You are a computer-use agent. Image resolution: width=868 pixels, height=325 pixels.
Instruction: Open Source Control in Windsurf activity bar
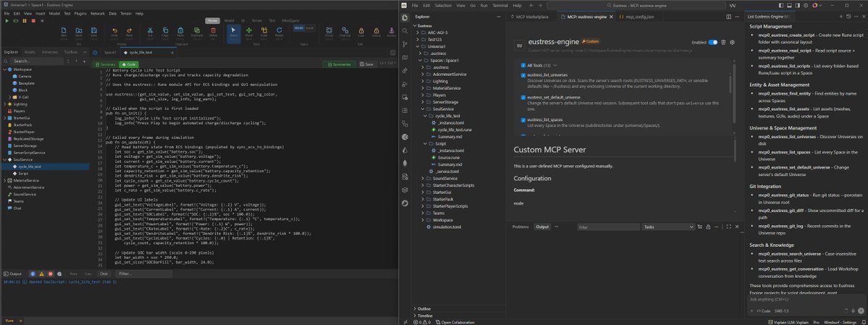click(405, 43)
